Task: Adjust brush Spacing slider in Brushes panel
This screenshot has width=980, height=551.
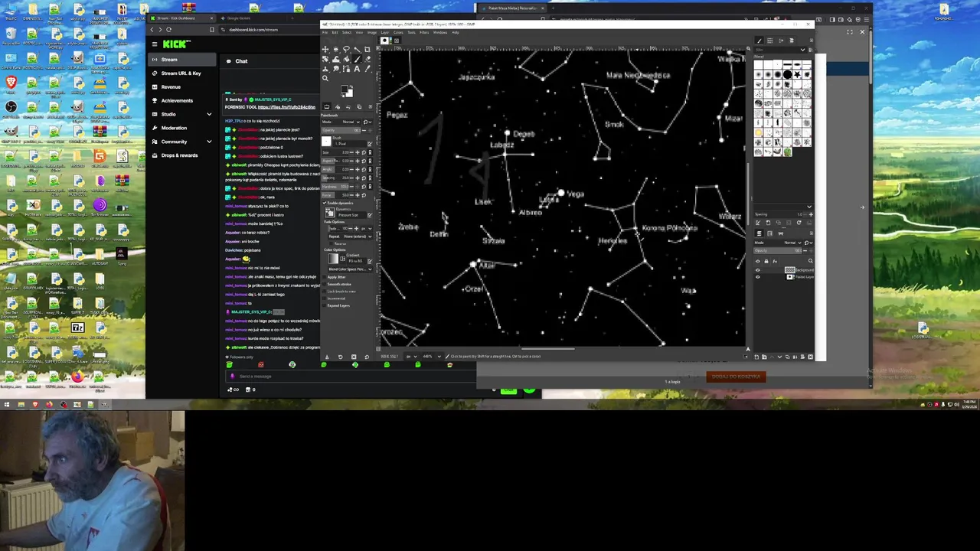Action: (778, 214)
